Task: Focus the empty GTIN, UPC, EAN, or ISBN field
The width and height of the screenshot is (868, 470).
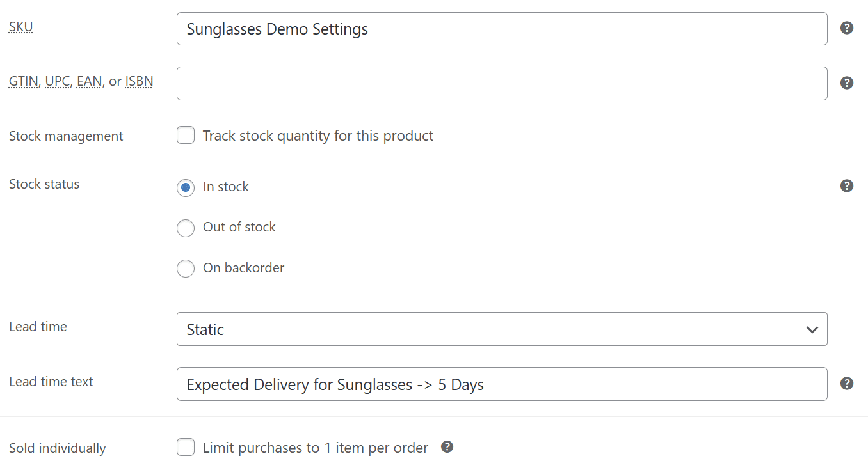Action: pos(502,83)
